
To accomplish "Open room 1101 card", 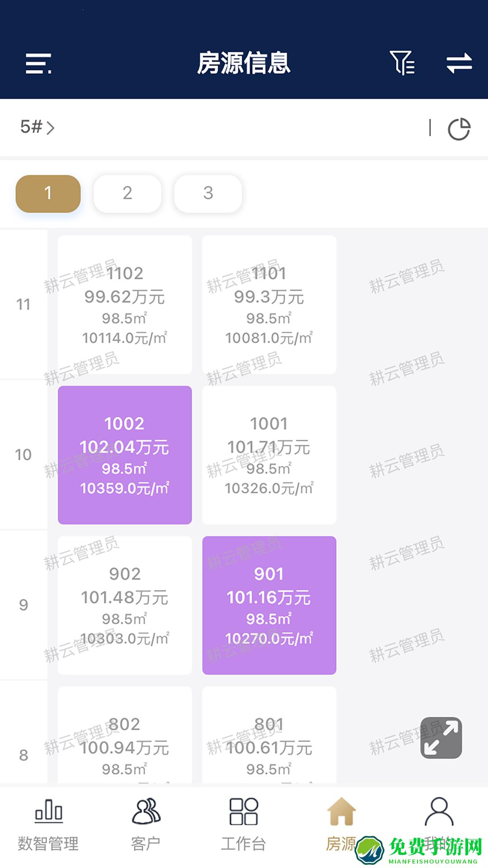I will tap(269, 305).
